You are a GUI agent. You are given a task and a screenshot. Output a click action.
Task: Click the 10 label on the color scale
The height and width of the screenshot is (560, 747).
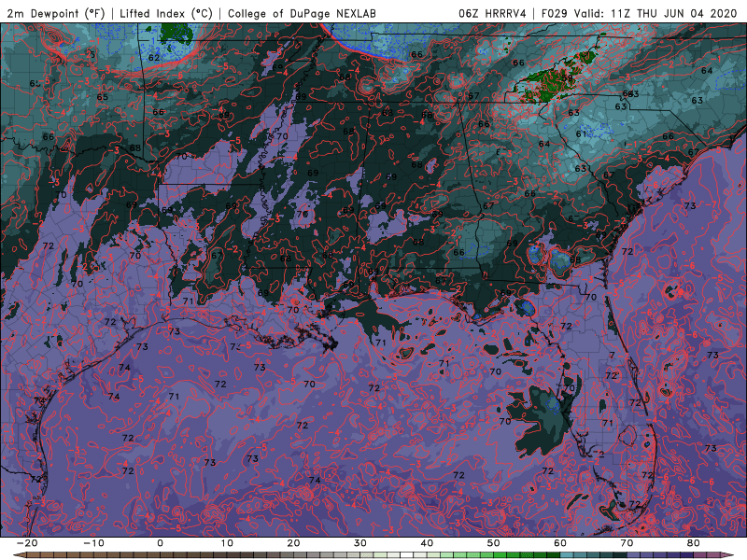coord(227,543)
